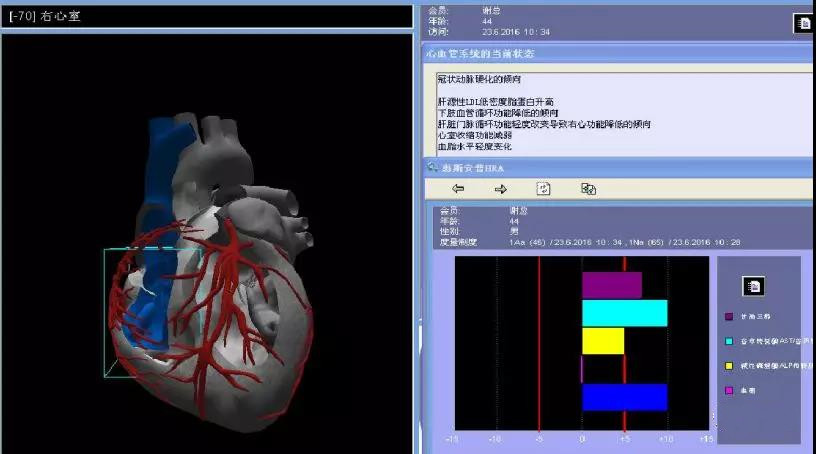Click the refresh document icon in toolbar
This screenshot has width=816, height=454.
point(543,188)
